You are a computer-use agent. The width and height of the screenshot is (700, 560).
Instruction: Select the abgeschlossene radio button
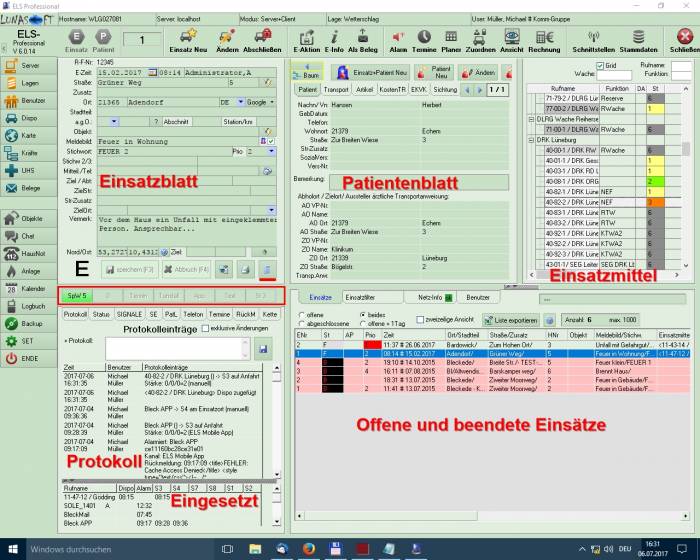302,325
